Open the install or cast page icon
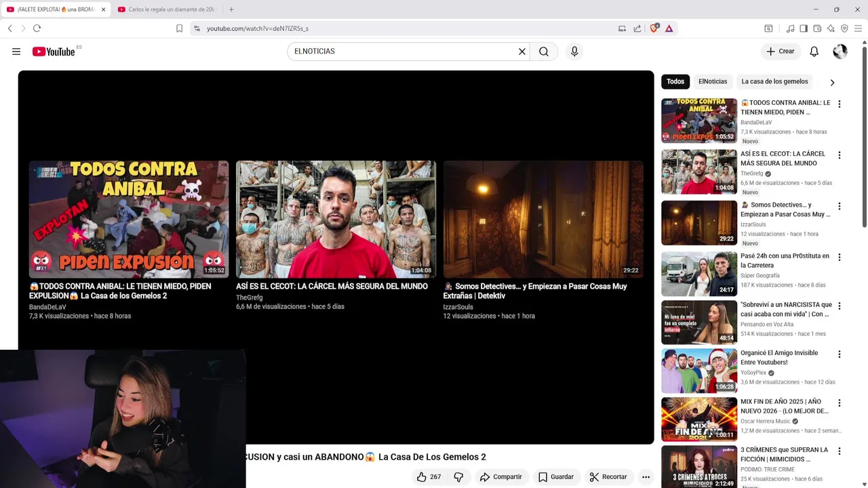868x488 pixels. (622, 28)
